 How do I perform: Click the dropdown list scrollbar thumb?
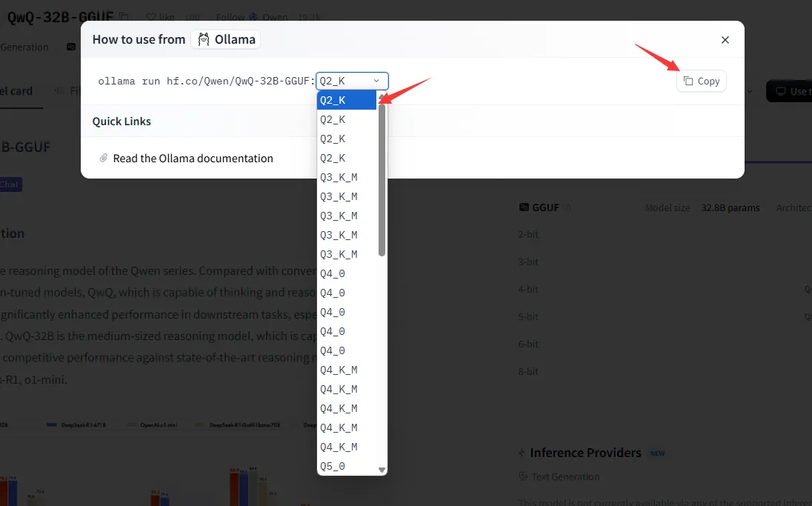(x=382, y=179)
